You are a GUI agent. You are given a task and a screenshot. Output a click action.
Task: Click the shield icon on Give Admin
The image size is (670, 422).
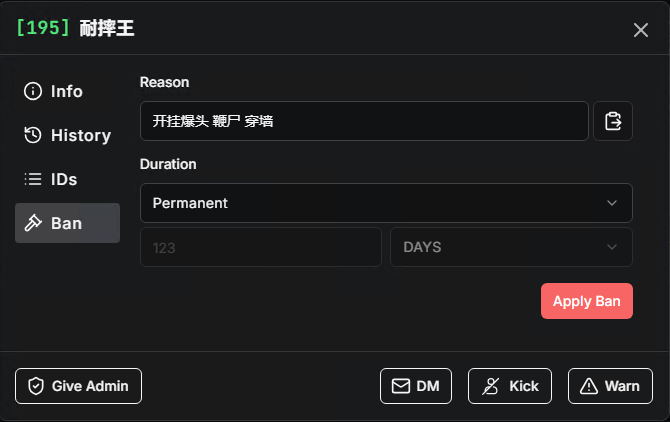(x=36, y=386)
